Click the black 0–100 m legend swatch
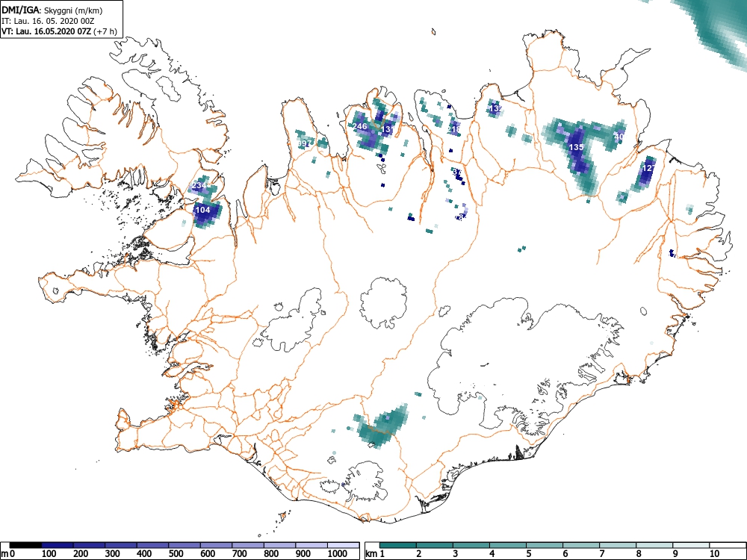Screen dimensions: 747x560 pyautogui.click(x=25, y=545)
